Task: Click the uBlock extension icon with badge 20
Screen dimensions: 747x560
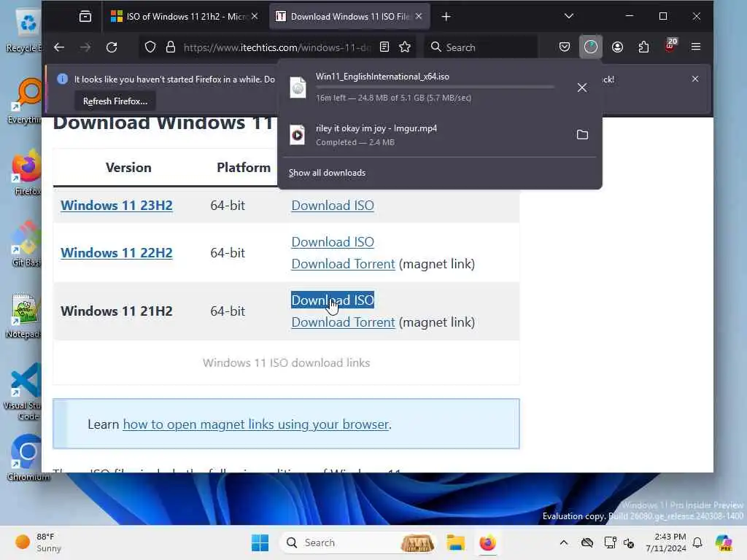Action: pyautogui.click(x=670, y=46)
